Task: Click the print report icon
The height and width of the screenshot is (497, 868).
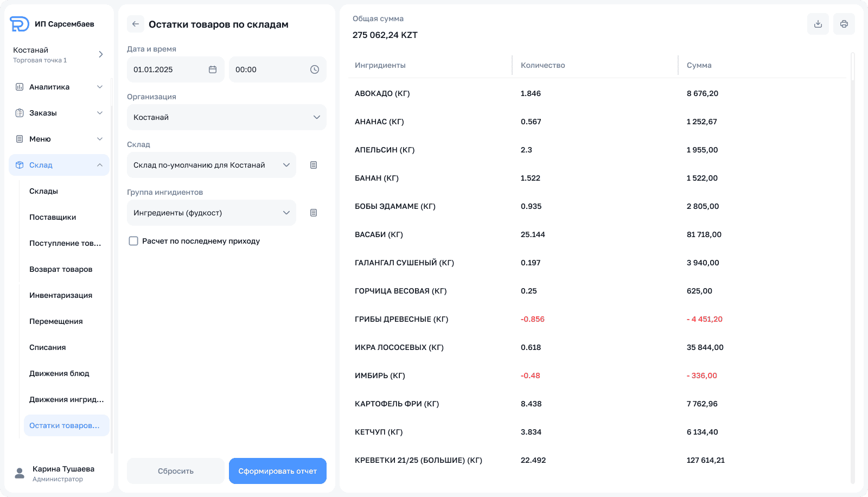Action: (844, 24)
